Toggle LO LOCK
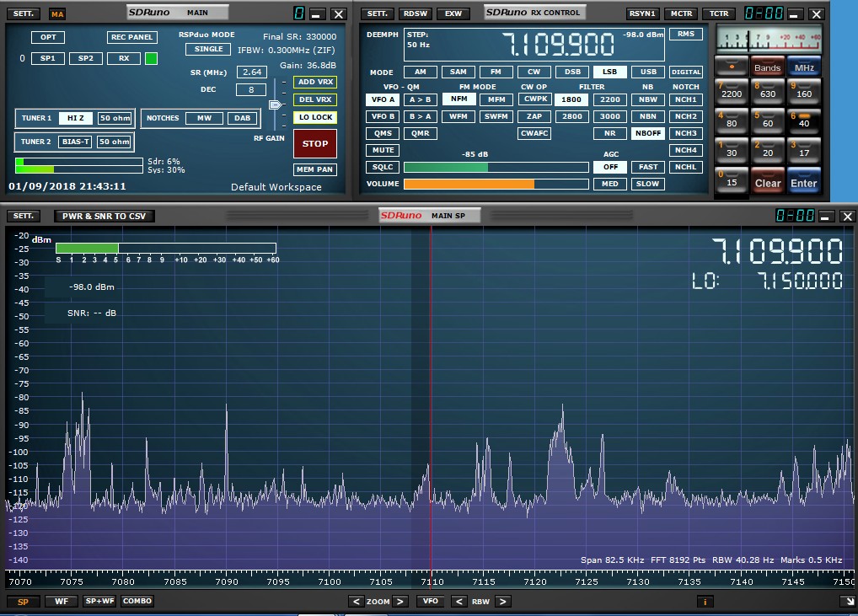This screenshot has height=616, width=858. tap(315, 117)
